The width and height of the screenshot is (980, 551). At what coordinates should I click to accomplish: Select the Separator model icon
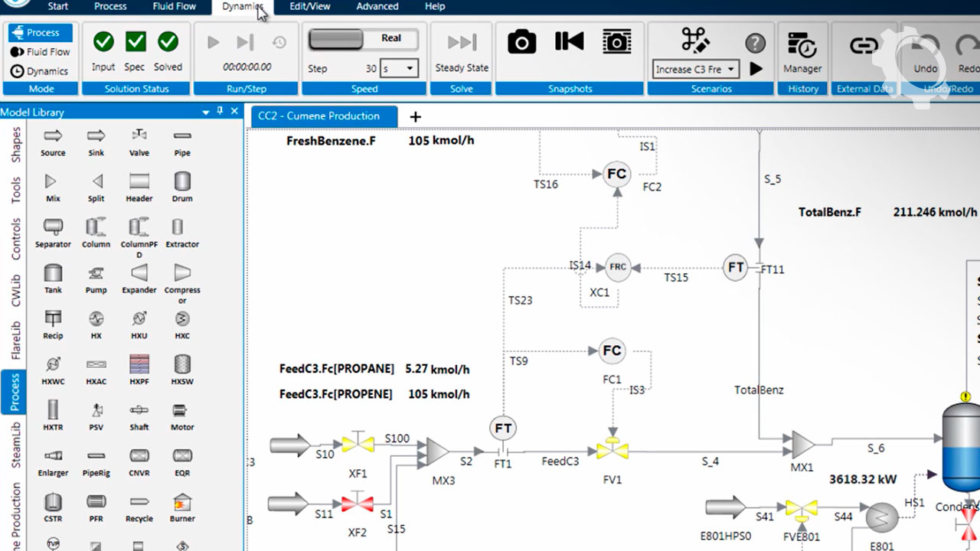click(x=53, y=227)
